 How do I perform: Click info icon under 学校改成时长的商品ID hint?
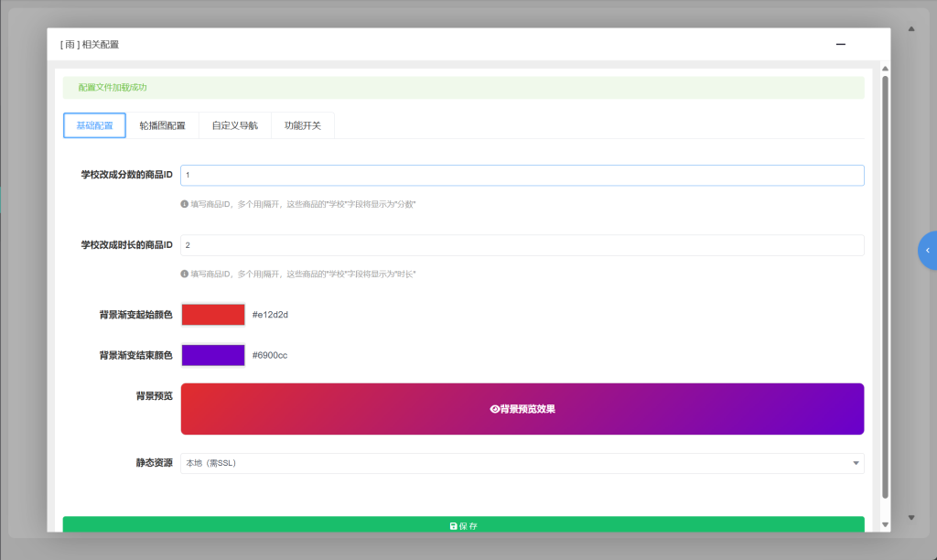(184, 274)
